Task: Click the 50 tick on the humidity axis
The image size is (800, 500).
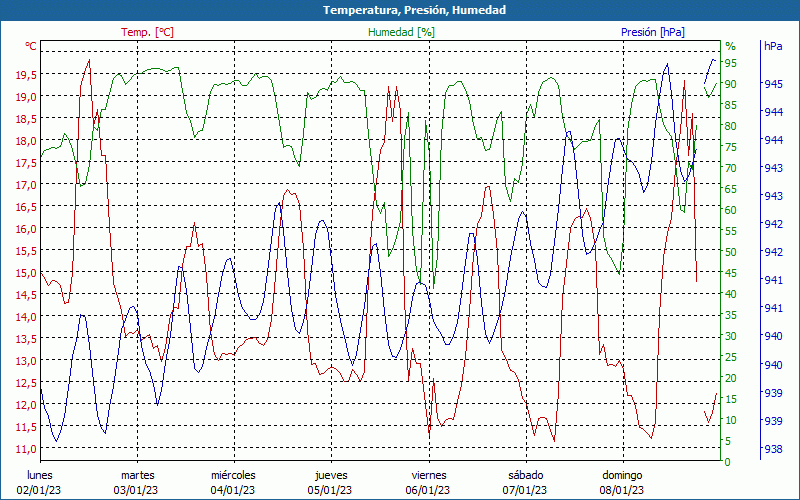Action: (x=730, y=252)
